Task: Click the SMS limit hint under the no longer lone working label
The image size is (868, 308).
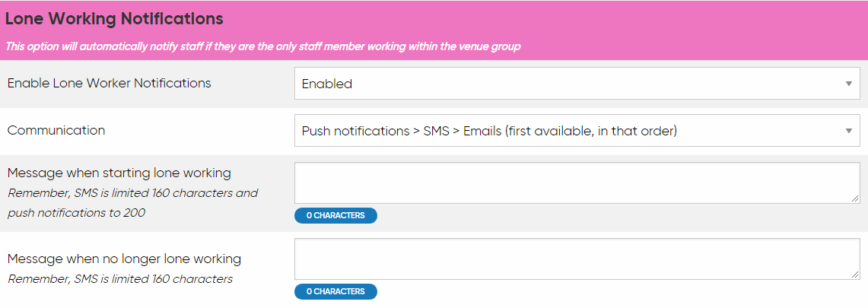Action: pyautogui.click(x=120, y=278)
